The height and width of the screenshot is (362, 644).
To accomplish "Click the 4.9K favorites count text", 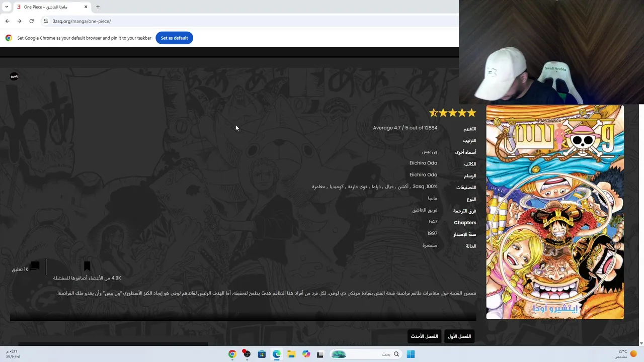I will coord(87,278).
